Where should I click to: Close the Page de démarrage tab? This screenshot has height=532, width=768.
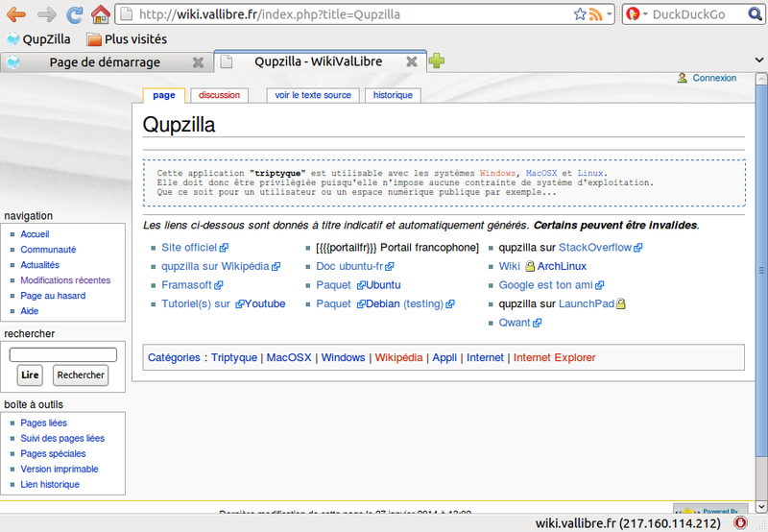pyautogui.click(x=198, y=62)
